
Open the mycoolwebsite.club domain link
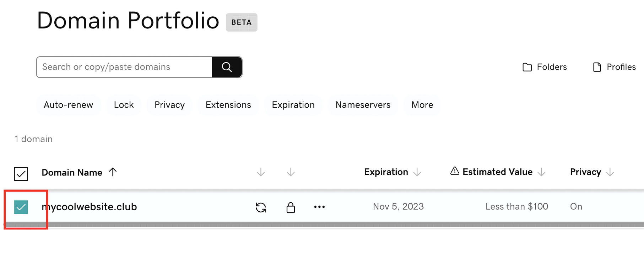click(x=89, y=207)
